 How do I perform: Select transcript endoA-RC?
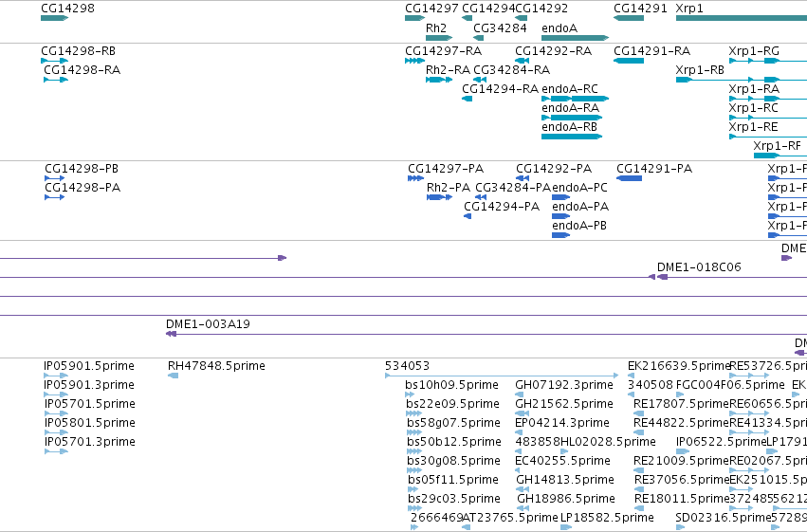coord(575,99)
